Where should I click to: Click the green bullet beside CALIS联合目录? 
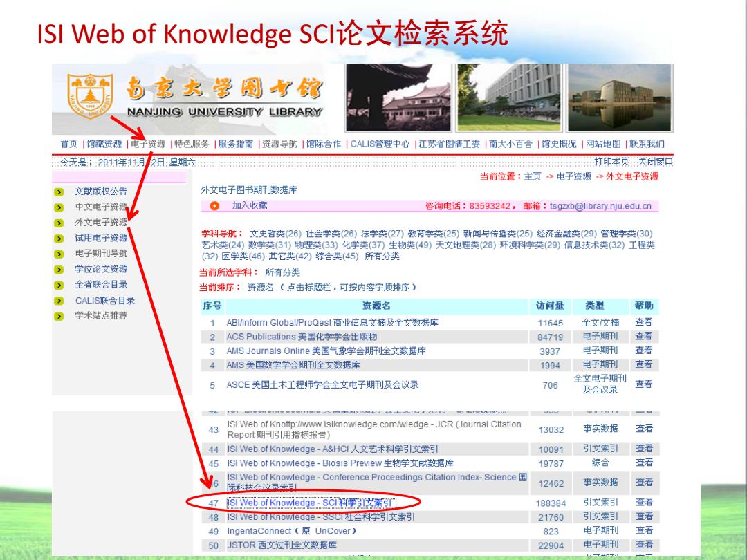(59, 301)
